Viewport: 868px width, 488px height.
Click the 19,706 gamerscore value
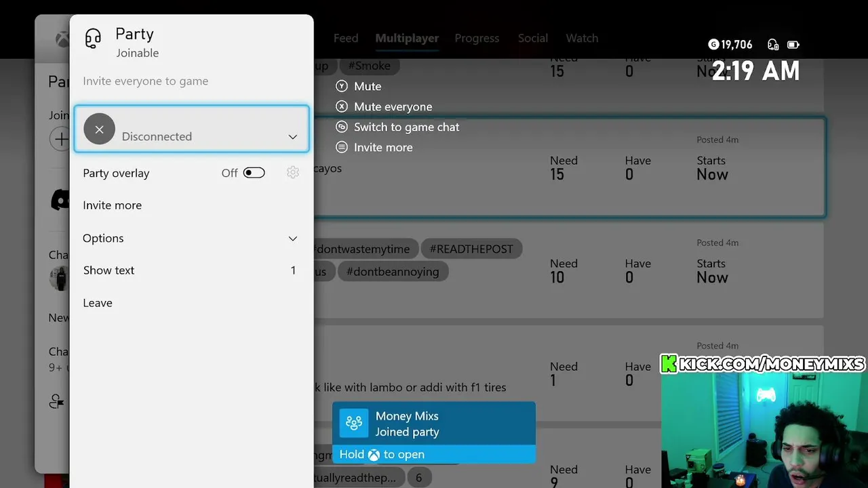736,45
